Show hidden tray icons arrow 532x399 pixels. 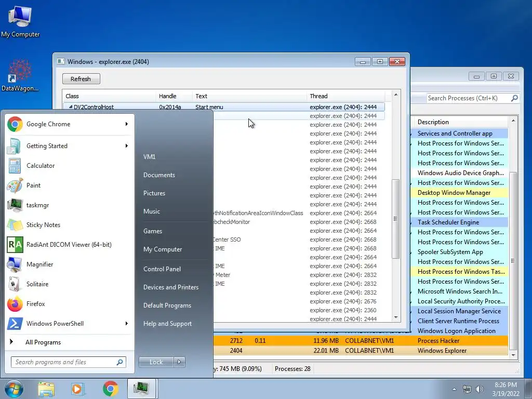point(454,389)
